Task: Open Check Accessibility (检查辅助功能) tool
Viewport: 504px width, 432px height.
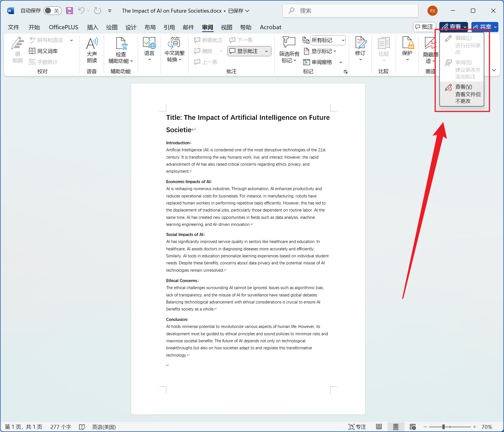Action: click(121, 50)
